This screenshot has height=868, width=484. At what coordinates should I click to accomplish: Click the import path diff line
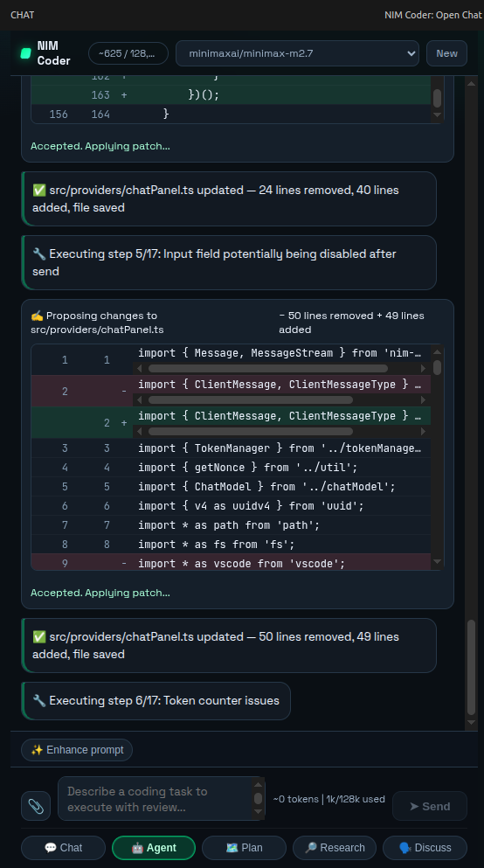pos(232,525)
